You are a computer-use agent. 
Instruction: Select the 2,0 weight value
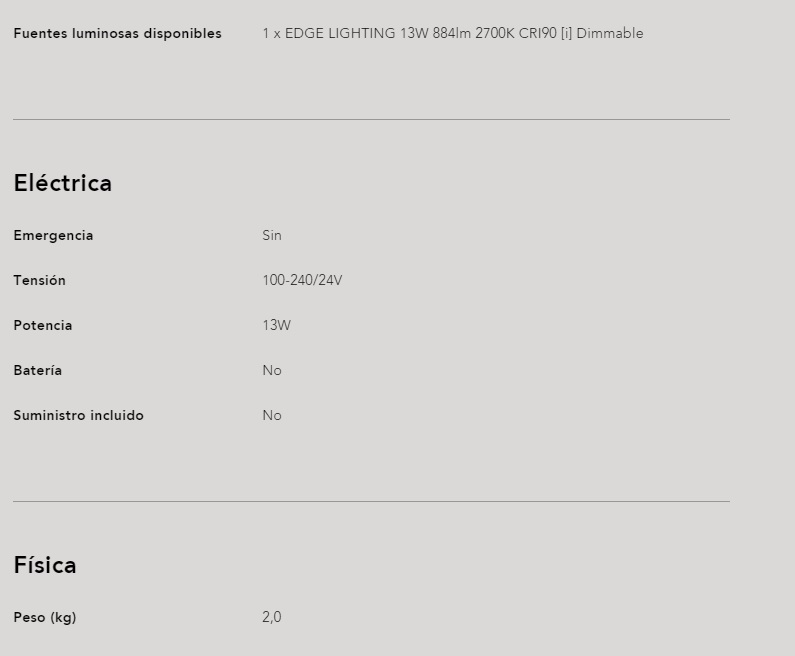click(272, 617)
